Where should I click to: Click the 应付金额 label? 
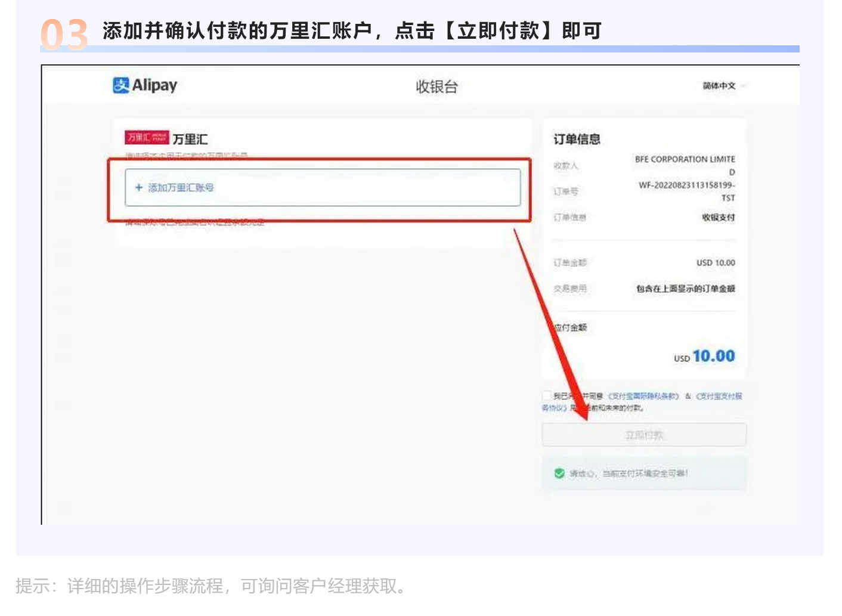(571, 327)
